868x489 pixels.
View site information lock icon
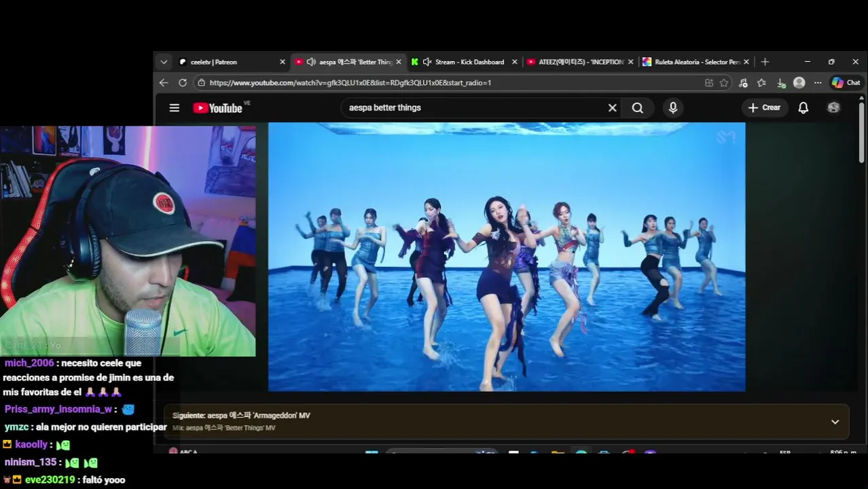pos(200,83)
